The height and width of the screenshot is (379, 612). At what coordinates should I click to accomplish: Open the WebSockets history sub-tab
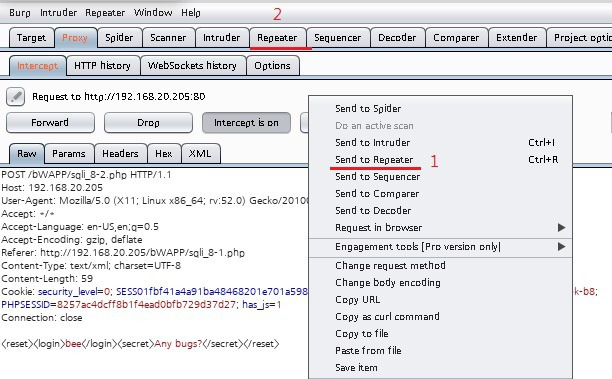point(192,66)
